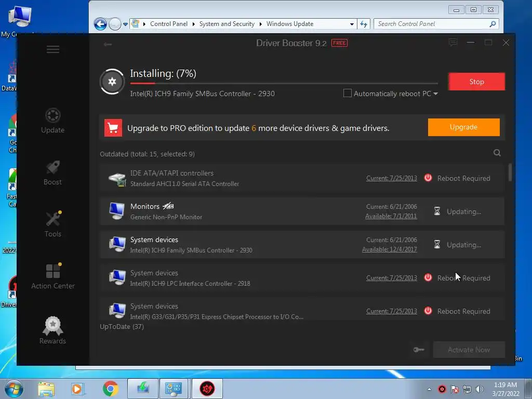
Task: Open the hamburger menu in Driver Booster
Action: point(53,49)
